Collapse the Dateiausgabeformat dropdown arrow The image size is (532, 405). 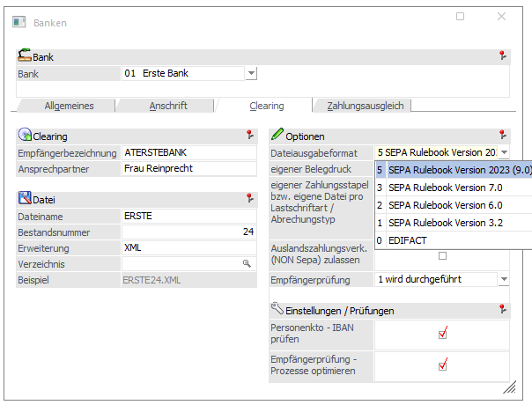pos(503,153)
